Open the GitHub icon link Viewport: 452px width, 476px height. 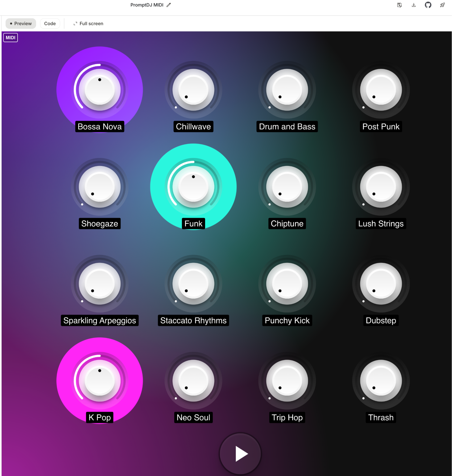click(428, 5)
